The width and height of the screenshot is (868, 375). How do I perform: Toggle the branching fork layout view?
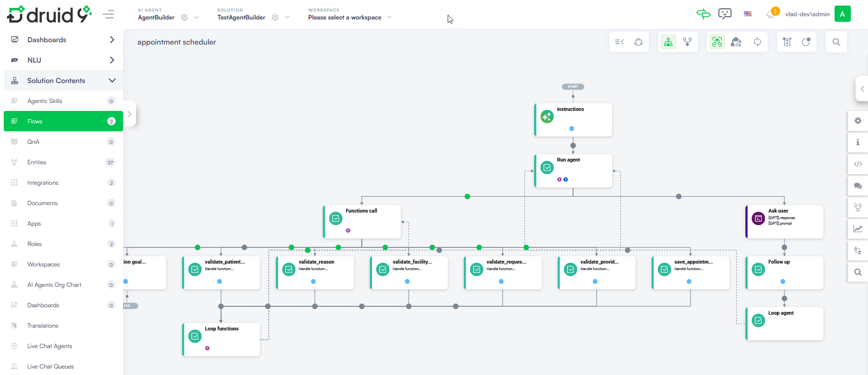[687, 42]
